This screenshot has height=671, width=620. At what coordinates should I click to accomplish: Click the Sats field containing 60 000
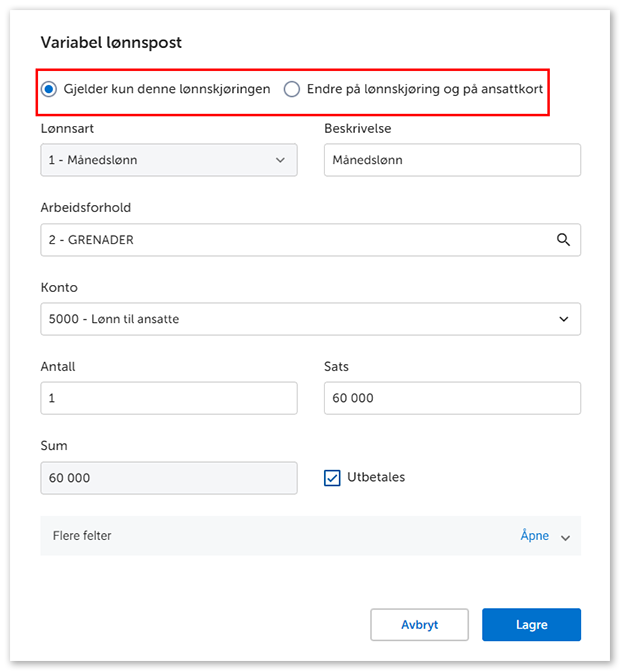(x=452, y=398)
